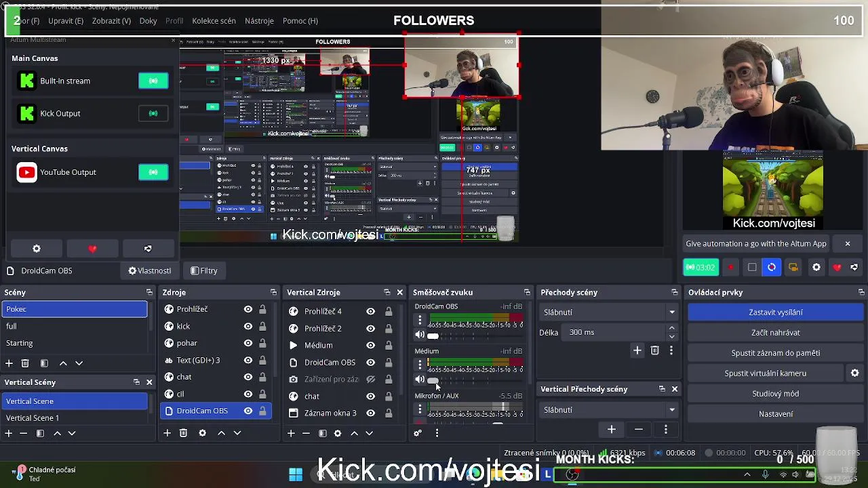Viewport: 868px width, 488px height.
Task: Open Slábnutí dropdown in Přechody scény
Action: [x=610, y=312]
